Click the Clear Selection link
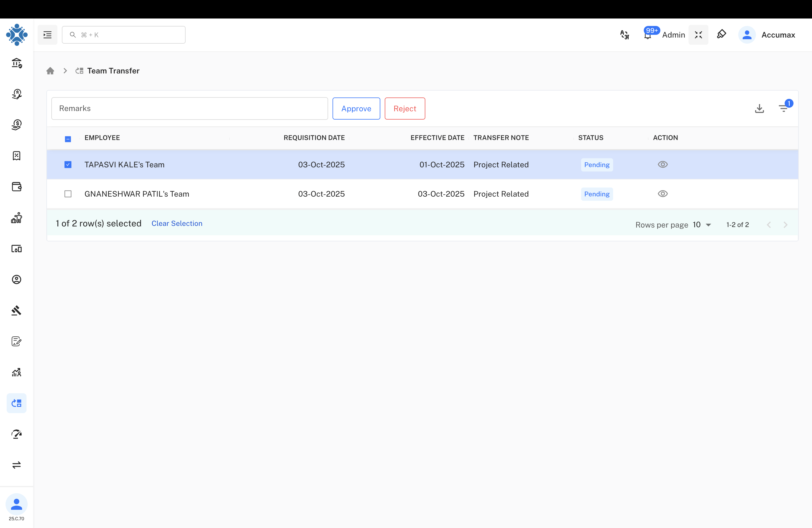The width and height of the screenshot is (812, 528). pos(177,223)
